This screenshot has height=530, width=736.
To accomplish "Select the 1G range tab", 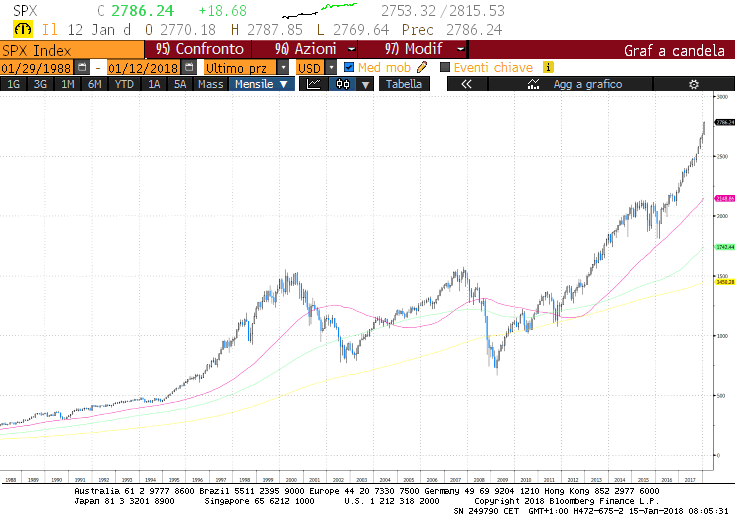I will (x=14, y=84).
